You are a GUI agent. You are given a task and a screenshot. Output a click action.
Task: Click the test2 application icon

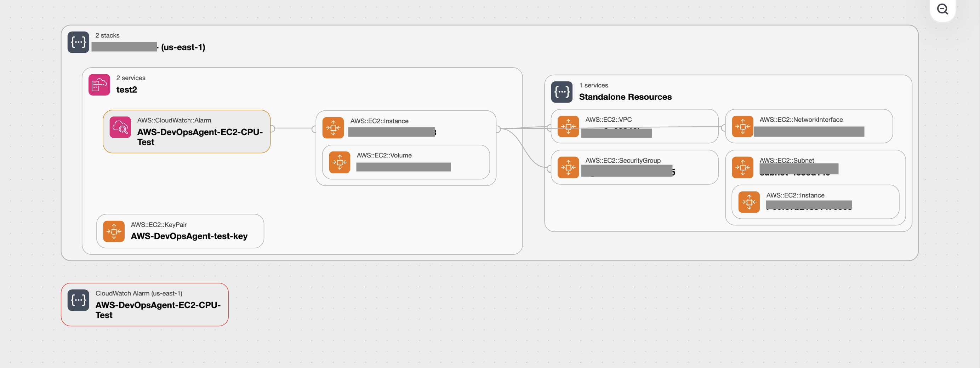click(99, 85)
